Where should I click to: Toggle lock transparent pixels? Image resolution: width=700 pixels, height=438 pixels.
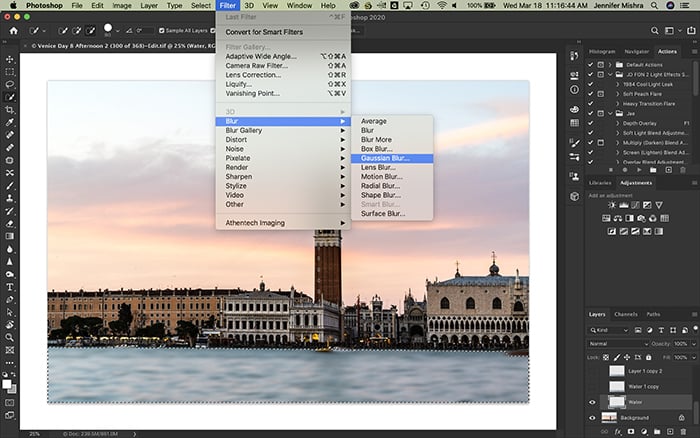[606, 357]
